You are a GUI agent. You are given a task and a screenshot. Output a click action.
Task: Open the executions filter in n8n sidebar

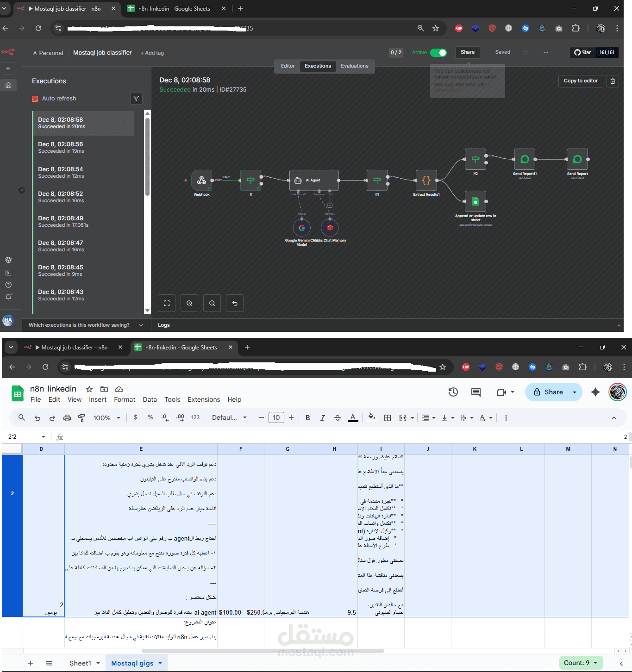136,98
